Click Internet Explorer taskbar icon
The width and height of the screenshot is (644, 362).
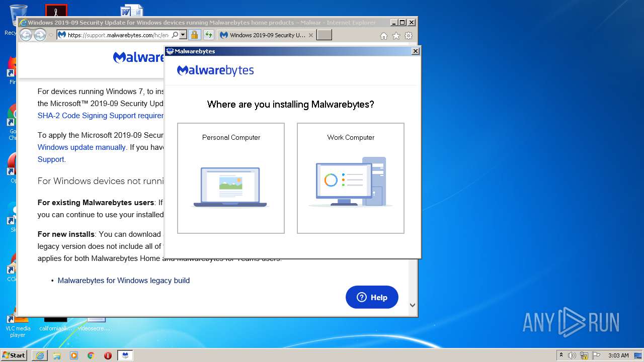pyautogui.click(x=40, y=355)
